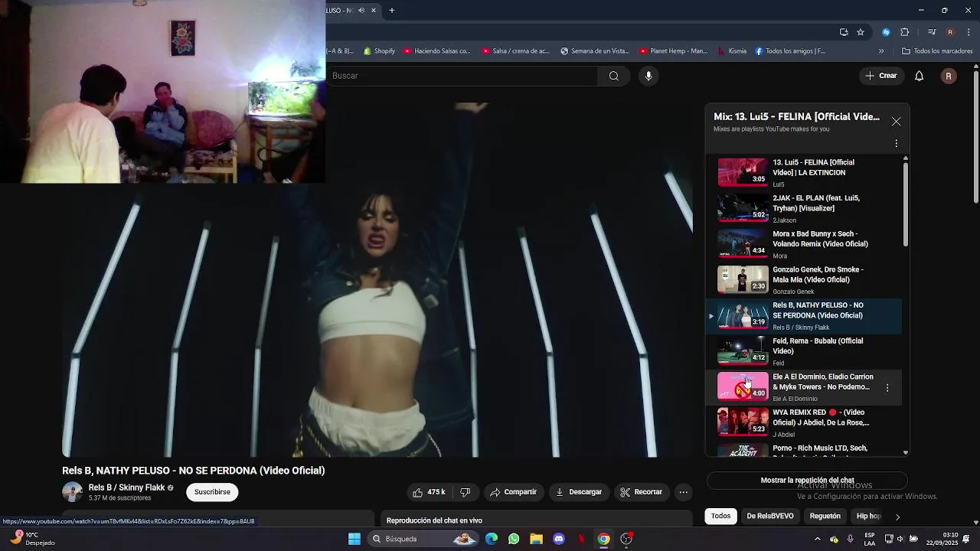980x551 pixels.
Task: Play Mora x Bad Bunny Volando Remix
Action: (x=804, y=244)
